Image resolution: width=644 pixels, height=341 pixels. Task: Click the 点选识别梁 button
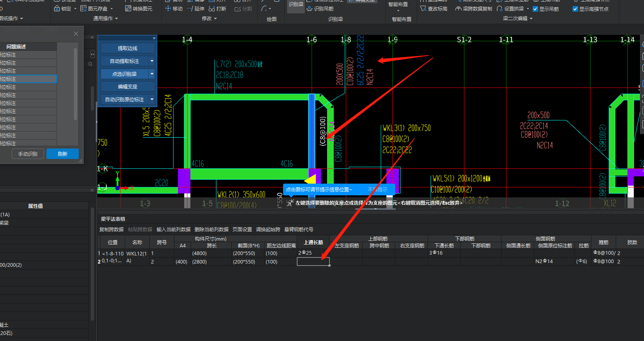(x=125, y=74)
